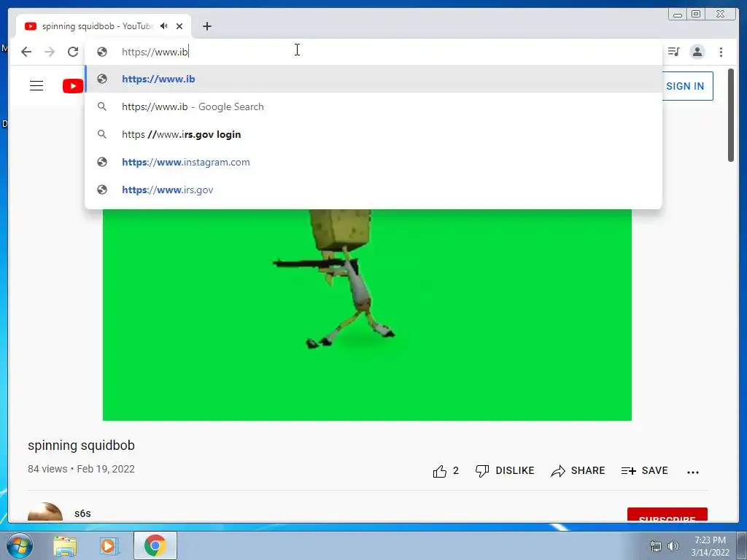Image resolution: width=747 pixels, height=560 pixels.
Task: Save the video to a playlist
Action: point(645,471)
